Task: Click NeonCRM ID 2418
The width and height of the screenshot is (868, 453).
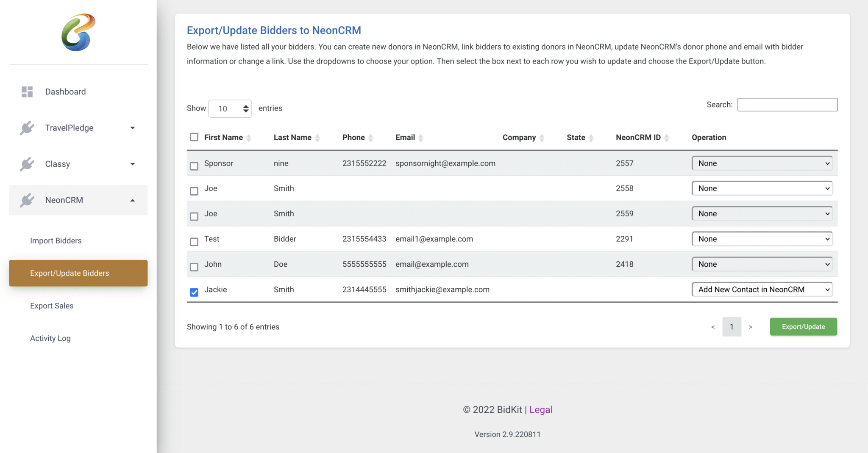Action: click(x=625, y=264)
